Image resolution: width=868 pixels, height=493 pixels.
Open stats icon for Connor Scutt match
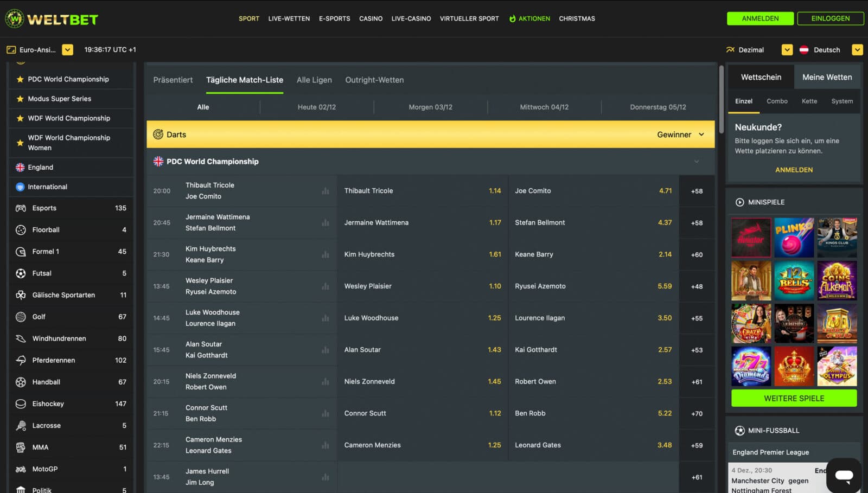pos(325,413)
